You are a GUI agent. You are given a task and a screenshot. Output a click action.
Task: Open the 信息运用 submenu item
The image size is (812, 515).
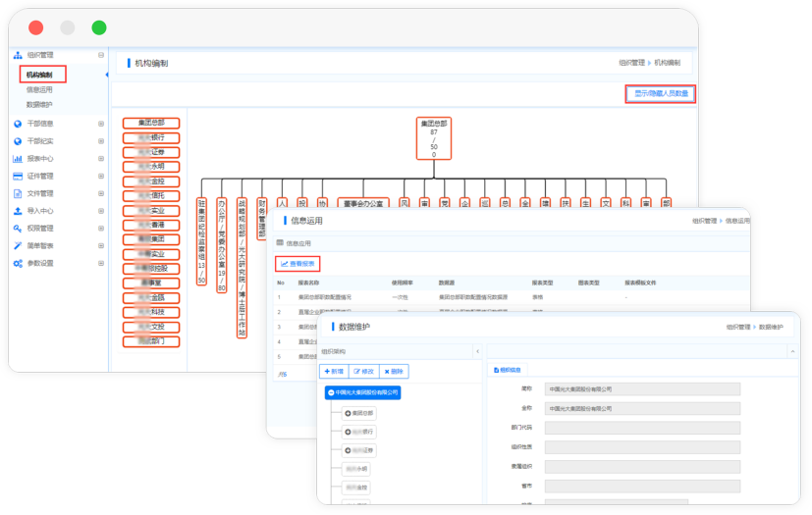pos(40,89)
